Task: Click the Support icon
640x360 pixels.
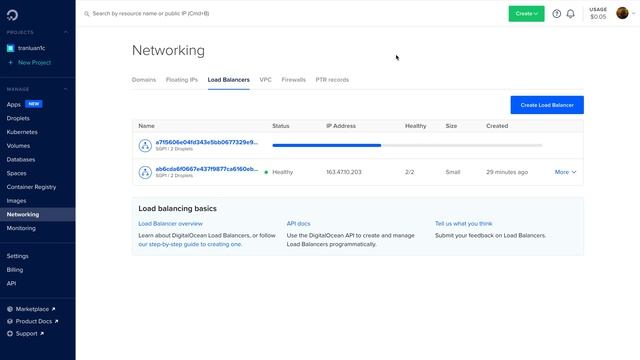Action: coord(10,333)
